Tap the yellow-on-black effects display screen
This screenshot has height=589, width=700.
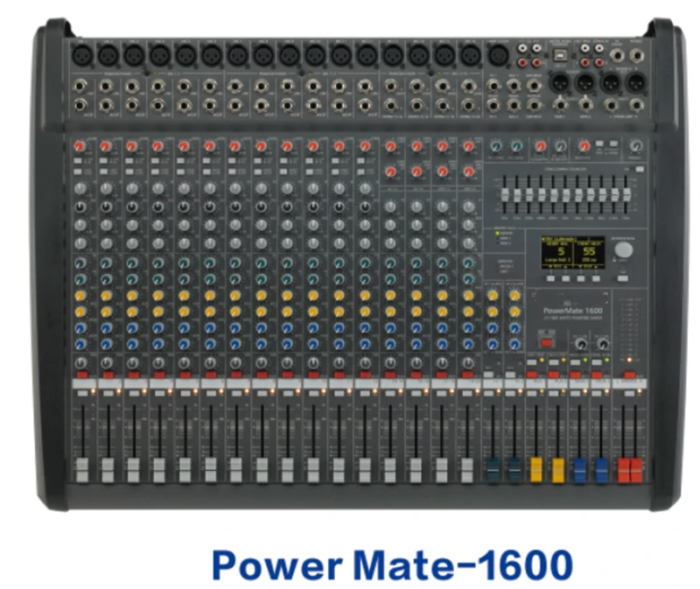[x=573, y=252]
